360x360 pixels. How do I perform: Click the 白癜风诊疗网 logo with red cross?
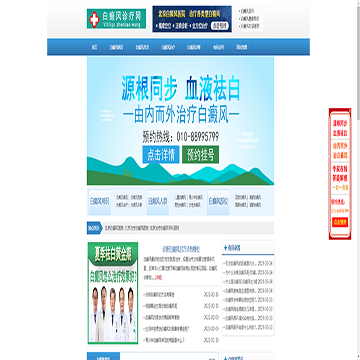[x=116, y=19]
